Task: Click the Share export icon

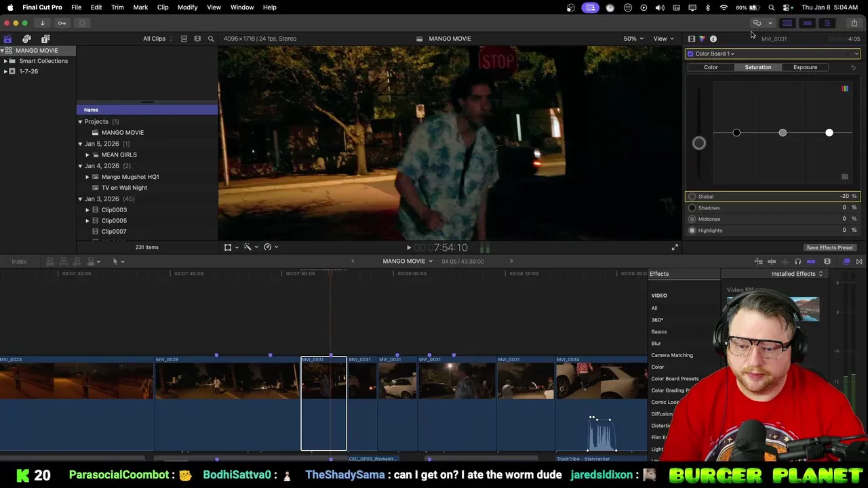Action: [x=854, y=23]
